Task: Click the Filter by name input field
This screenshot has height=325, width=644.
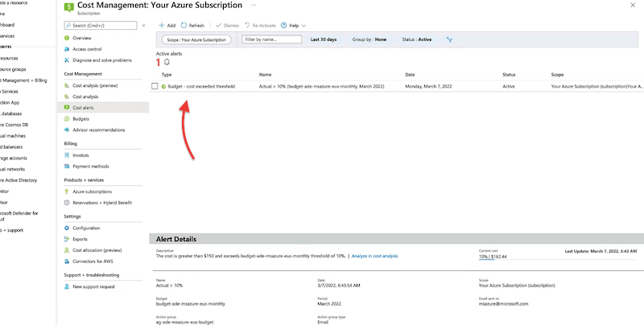Action: click(x=272, y=39)
